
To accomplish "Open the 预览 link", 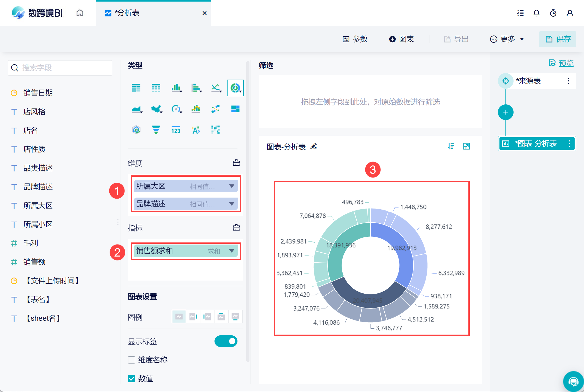I will tap(566, 63).
